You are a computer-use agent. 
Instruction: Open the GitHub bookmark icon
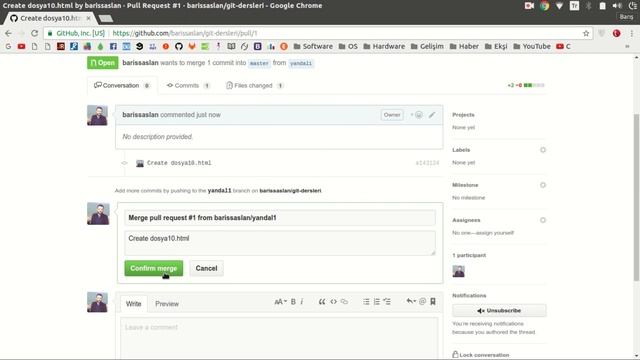(179, 47)
